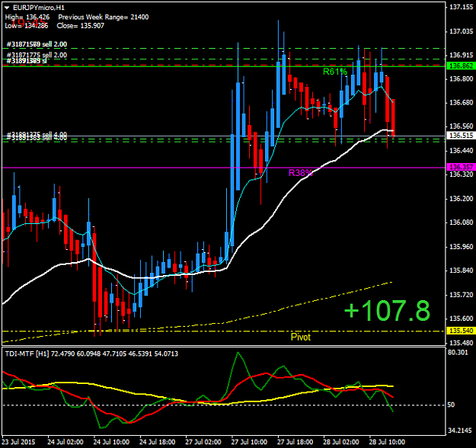The width and height of the screenshot is (476, 448).
Task: Click the 137.155 price scale value
Action: [461, 8]
